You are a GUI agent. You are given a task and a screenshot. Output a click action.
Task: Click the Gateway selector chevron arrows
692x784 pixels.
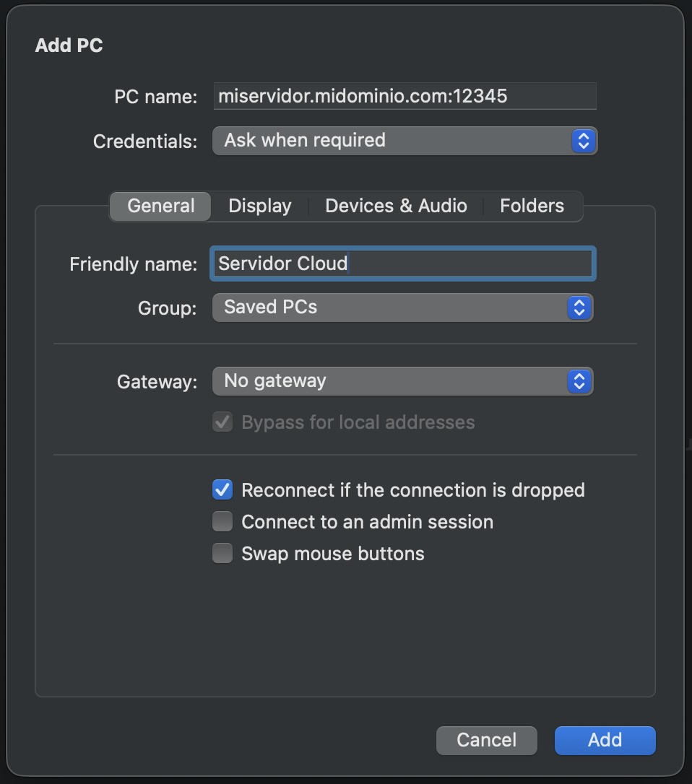coord(578,381)
